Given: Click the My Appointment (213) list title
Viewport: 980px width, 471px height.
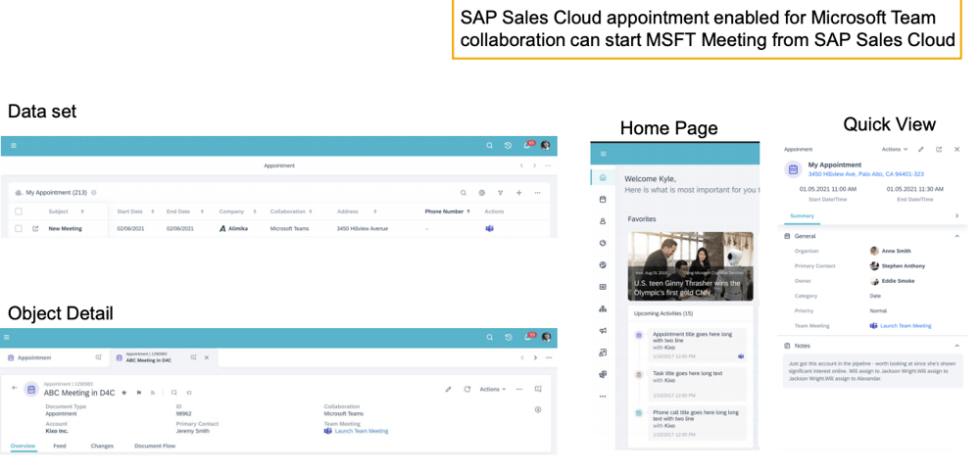Looking at the screenshot, I should [x=56, y=193].
